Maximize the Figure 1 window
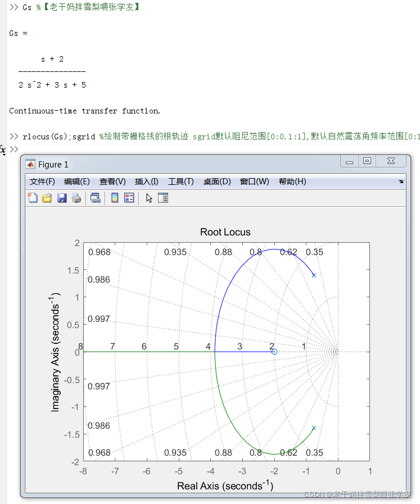This screenshot has height=504, width=420. (367, 161)
